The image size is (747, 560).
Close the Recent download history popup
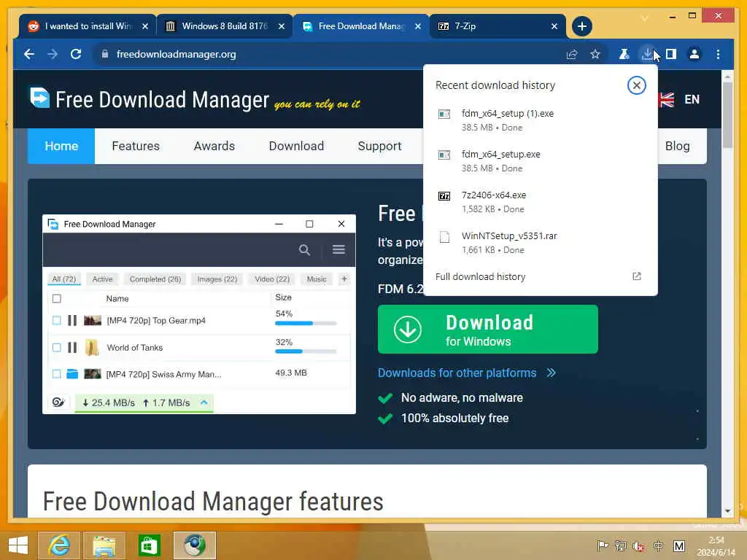(x=636, y=86)
